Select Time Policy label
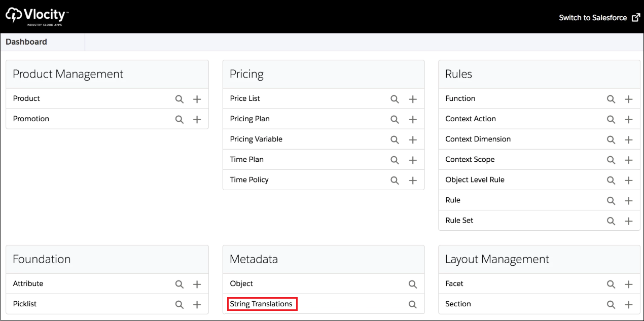 (x=249, y=180)
